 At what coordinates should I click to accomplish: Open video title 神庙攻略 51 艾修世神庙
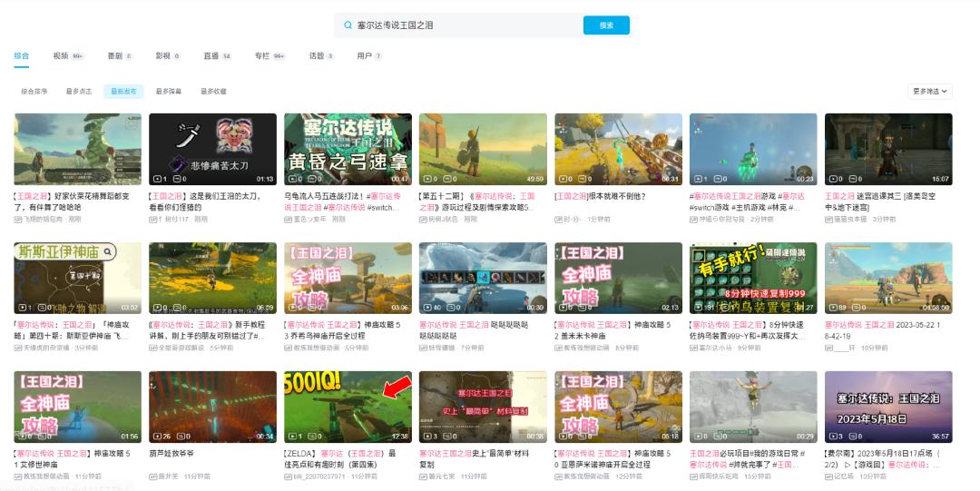[x=73, y=459]
